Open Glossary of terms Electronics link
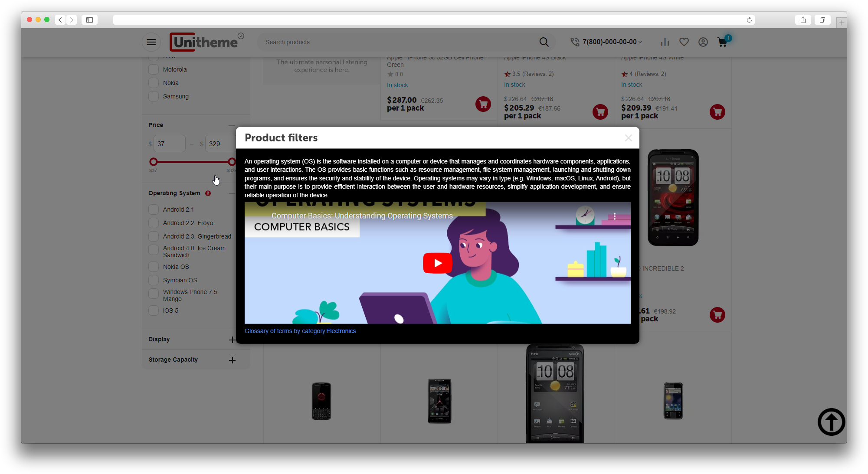The image size is (868, 474). point(300,331)
